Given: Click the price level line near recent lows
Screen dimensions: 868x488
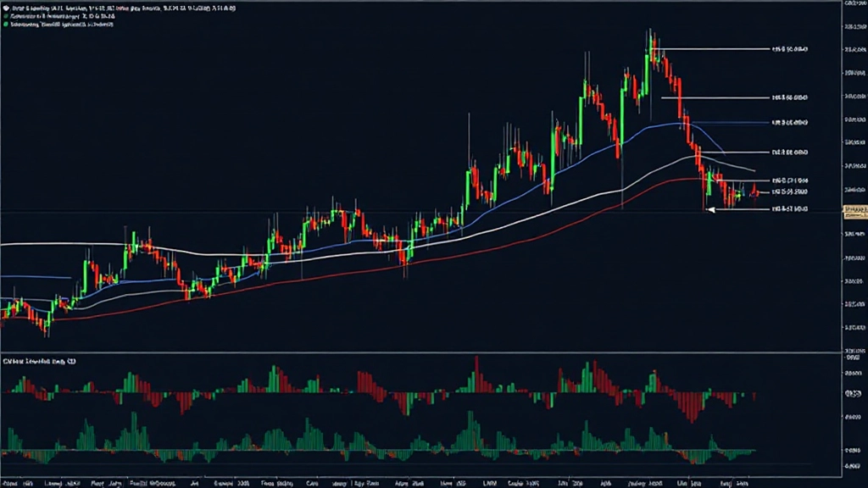Looking at the screenshot, I should point(788,209).
